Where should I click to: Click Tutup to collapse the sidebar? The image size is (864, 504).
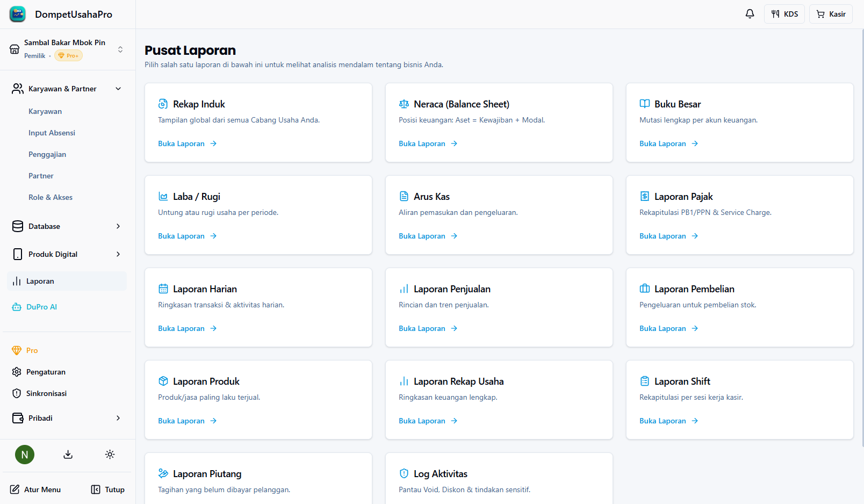point(108,489)
